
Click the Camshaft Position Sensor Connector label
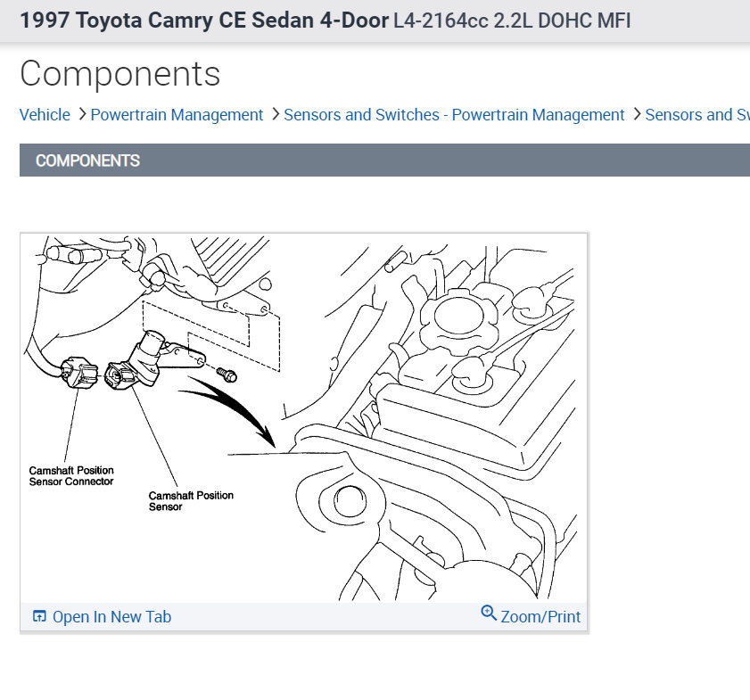71,476
